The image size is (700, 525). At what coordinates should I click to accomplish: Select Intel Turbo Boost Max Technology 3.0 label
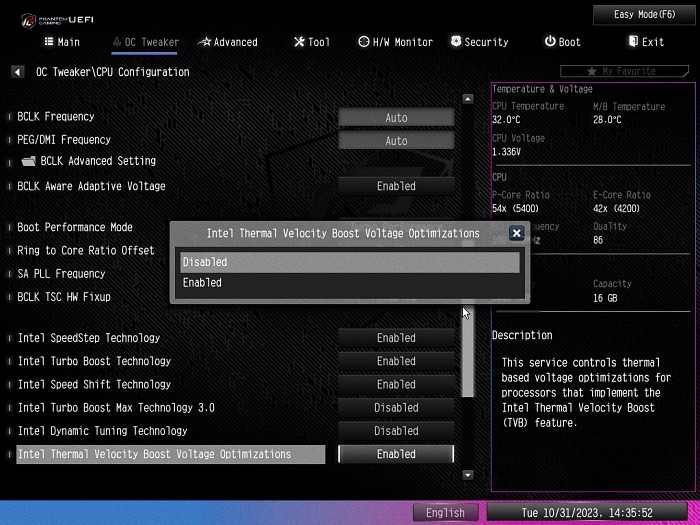tap(116, 408)
